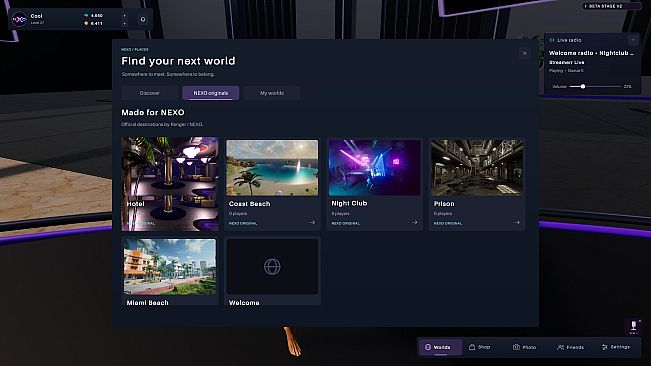The width and height of the screenshot is (651, 366).
Task: Collapse the Live radio panel
Action: 633,40
